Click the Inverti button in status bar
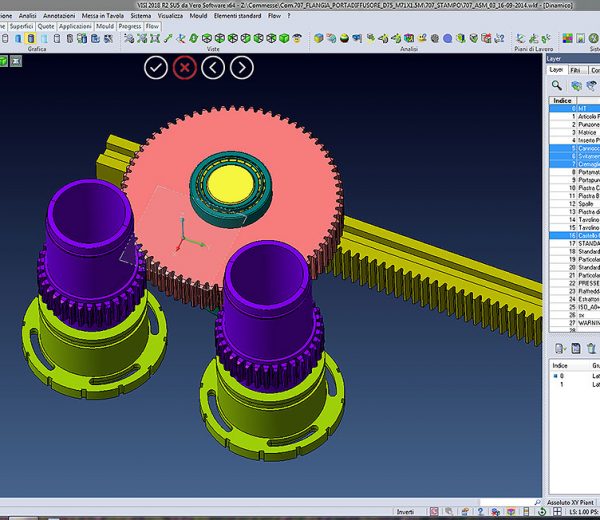The height and width of the screenshot is (520, 600). (405, 512)
